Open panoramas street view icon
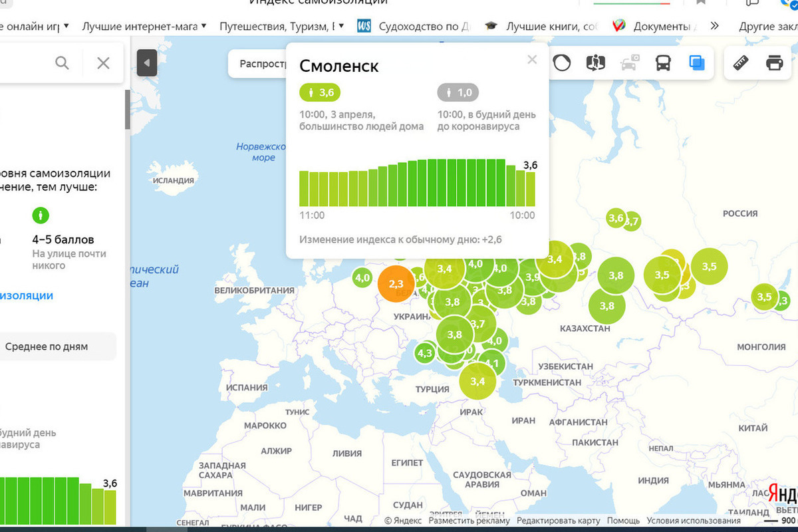Viewport: 798px width, 532px height. (x=595, y=63)
